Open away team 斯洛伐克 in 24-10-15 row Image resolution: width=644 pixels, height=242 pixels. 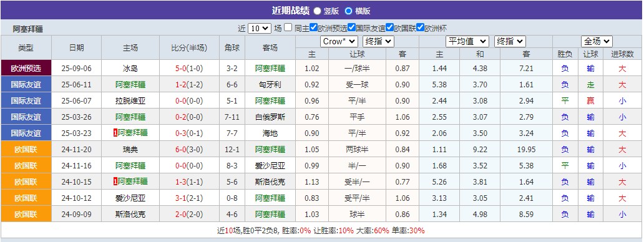point(270,182)
